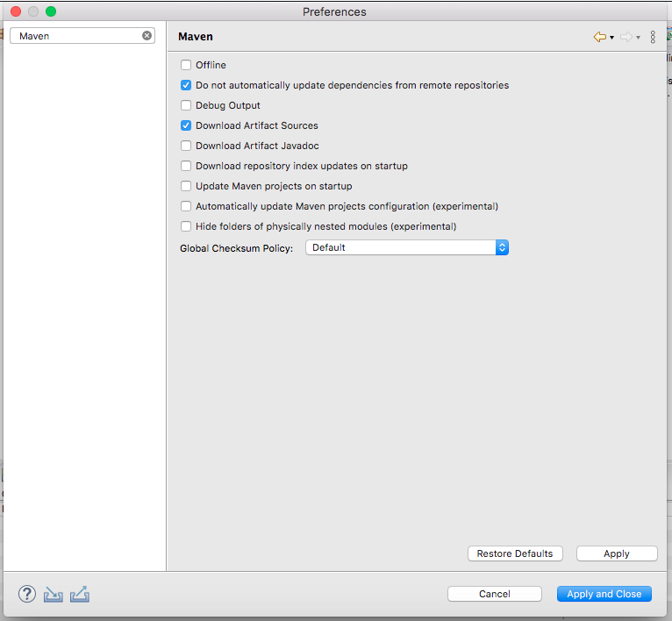Click the Cancel button

tap(495, 594)
